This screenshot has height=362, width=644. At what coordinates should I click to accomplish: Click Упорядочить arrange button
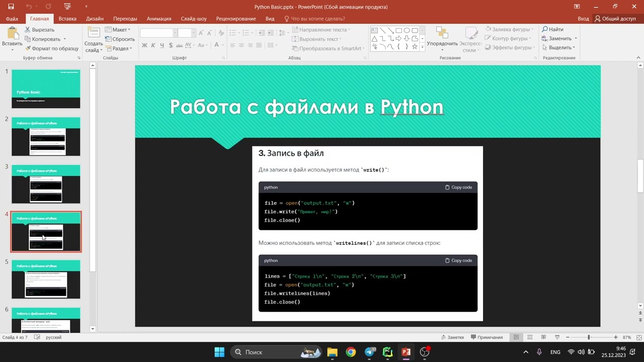point(442,39)
